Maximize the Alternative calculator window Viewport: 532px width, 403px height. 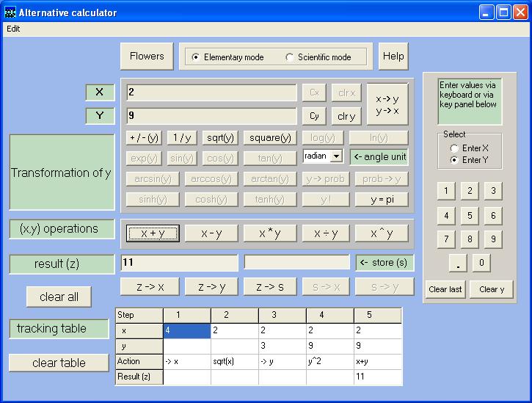point(503,12)
